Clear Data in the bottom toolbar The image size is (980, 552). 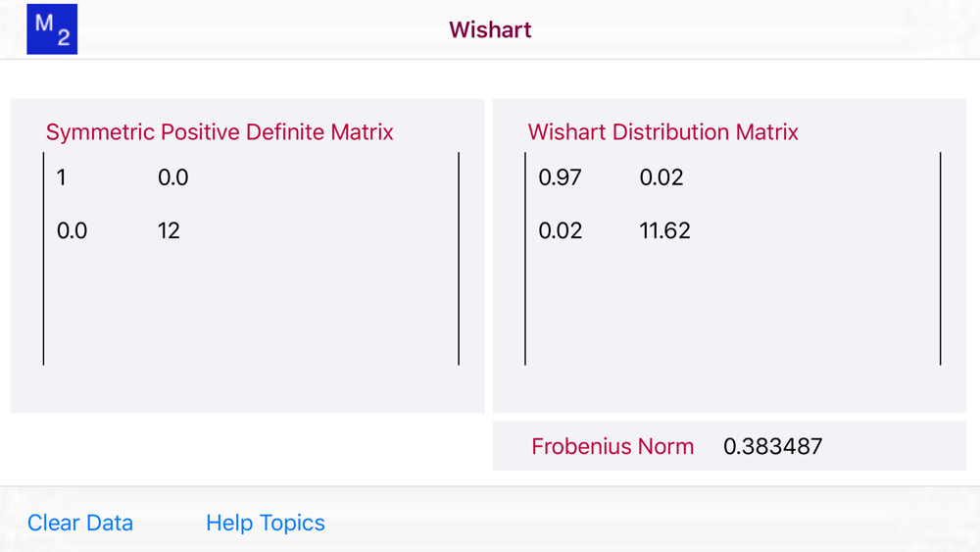80,523
